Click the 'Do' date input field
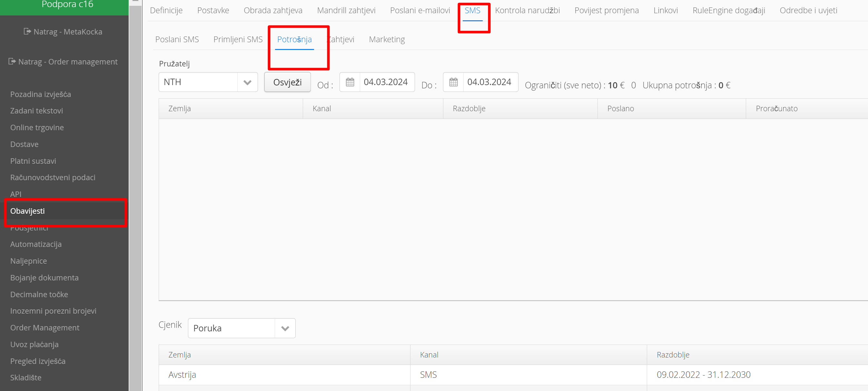Image resolution: width=868 pixels, height=391 pixels. (489, 82)
